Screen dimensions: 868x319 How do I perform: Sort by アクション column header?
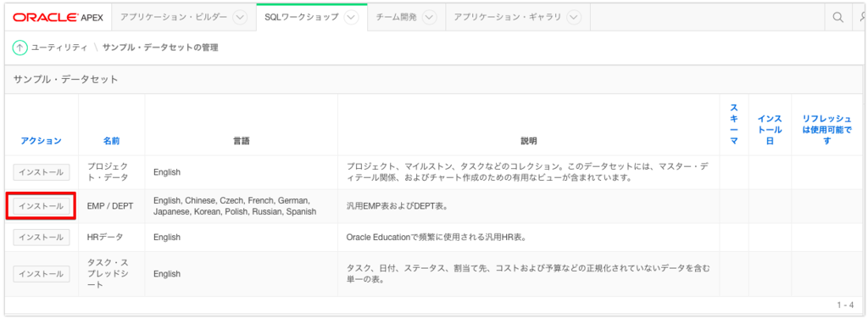[x=42, y=141]
